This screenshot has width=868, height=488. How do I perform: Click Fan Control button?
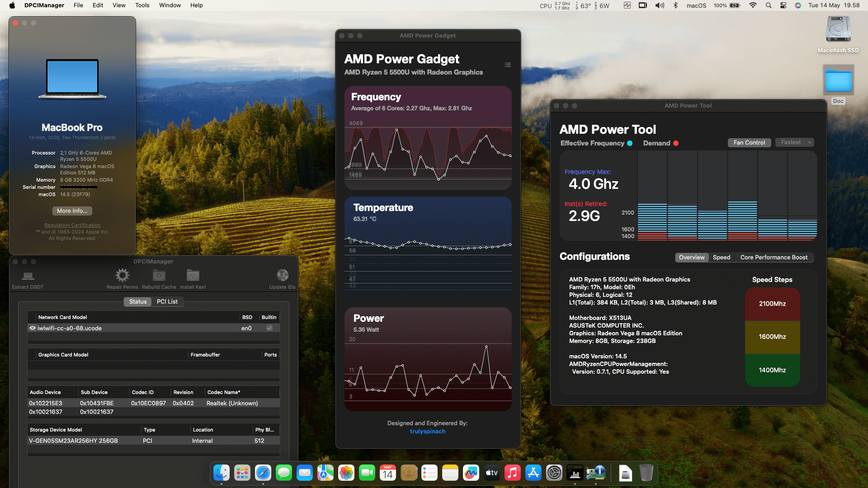coord(749,142)
